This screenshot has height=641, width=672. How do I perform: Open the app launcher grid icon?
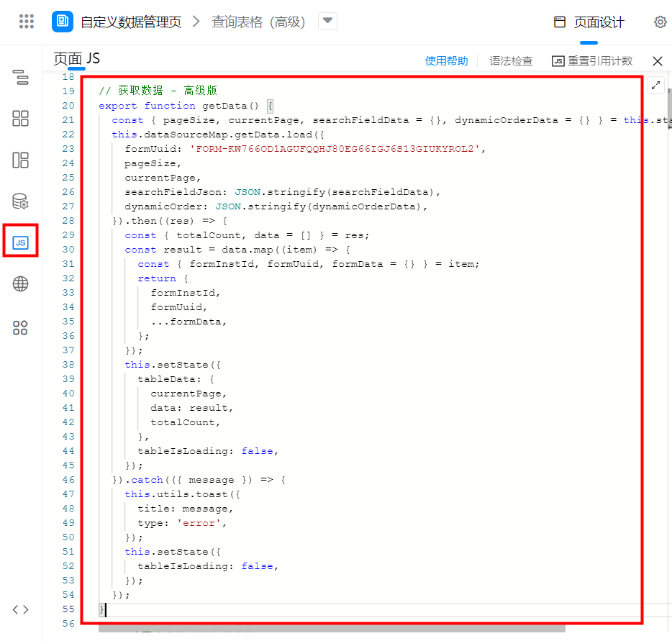click(x=27, y=22)
